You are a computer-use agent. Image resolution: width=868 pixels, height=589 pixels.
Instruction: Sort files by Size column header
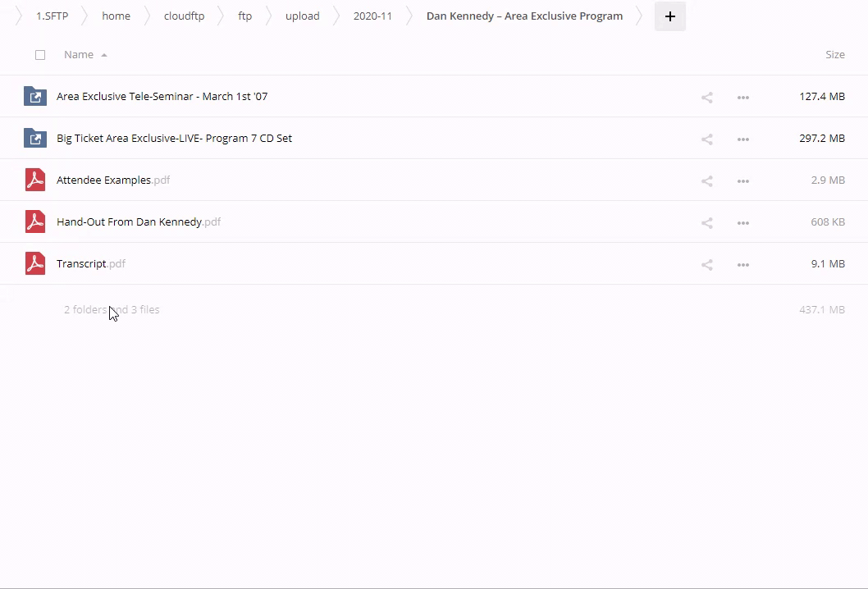[834, 55]
